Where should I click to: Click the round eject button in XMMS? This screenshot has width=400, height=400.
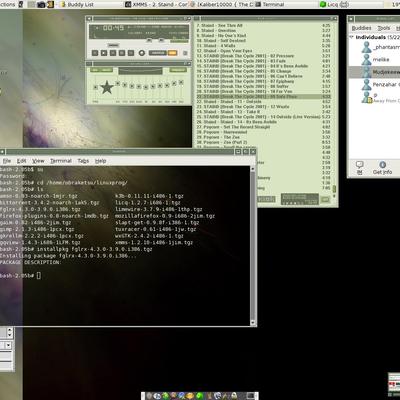coord(142,53)
